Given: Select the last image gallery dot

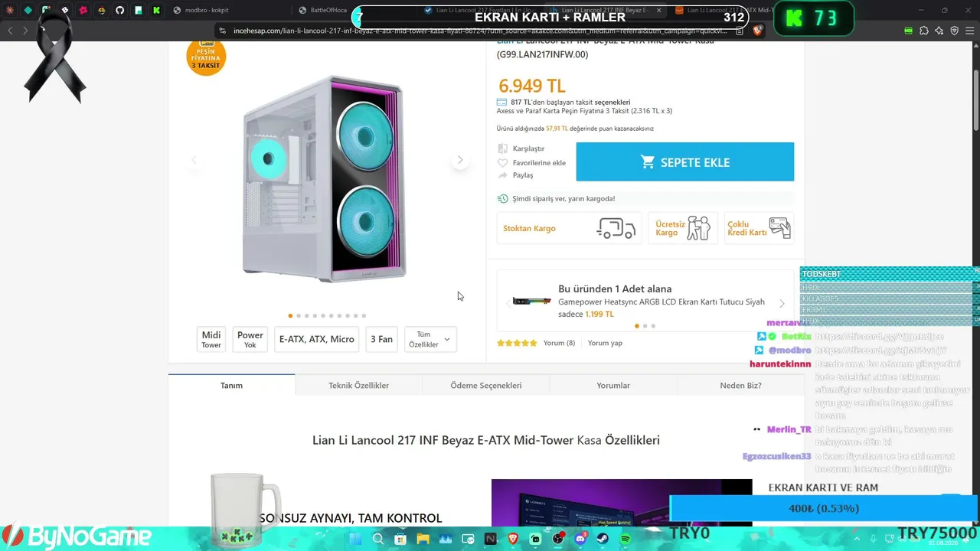Looking at the screenshot, I should coord(364,315).
